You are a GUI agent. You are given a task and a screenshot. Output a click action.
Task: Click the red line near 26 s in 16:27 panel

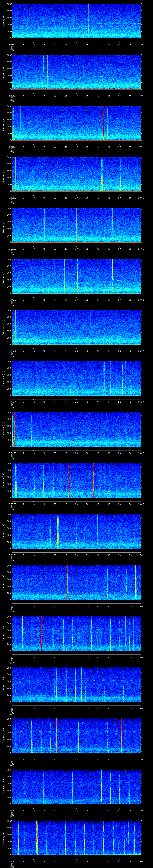68,583
